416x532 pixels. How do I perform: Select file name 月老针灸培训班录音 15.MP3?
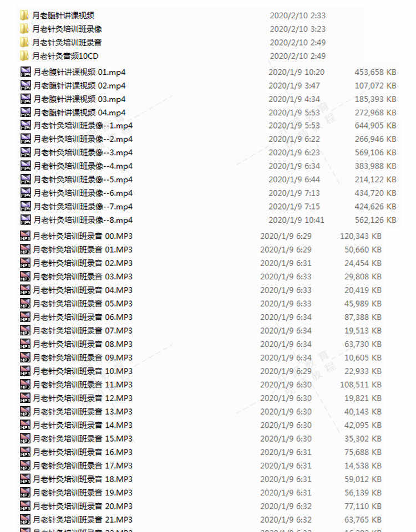pos(83,438)
